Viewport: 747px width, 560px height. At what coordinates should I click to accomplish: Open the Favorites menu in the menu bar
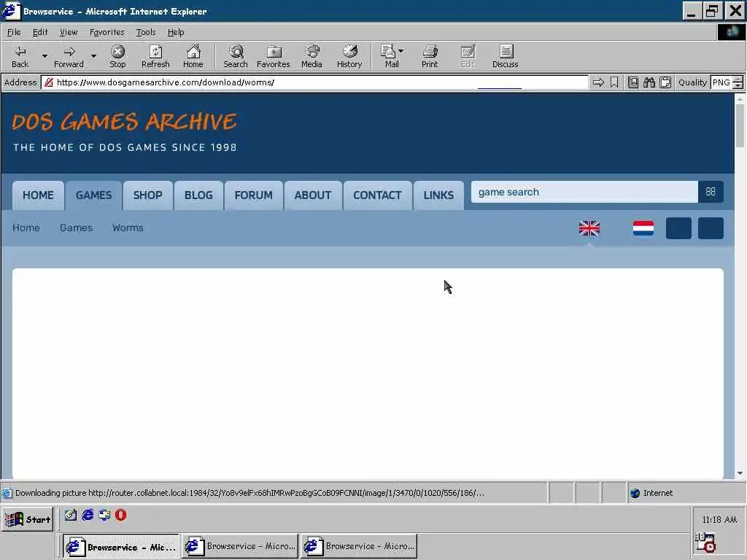pyautogui.click(x=107, y=32)
